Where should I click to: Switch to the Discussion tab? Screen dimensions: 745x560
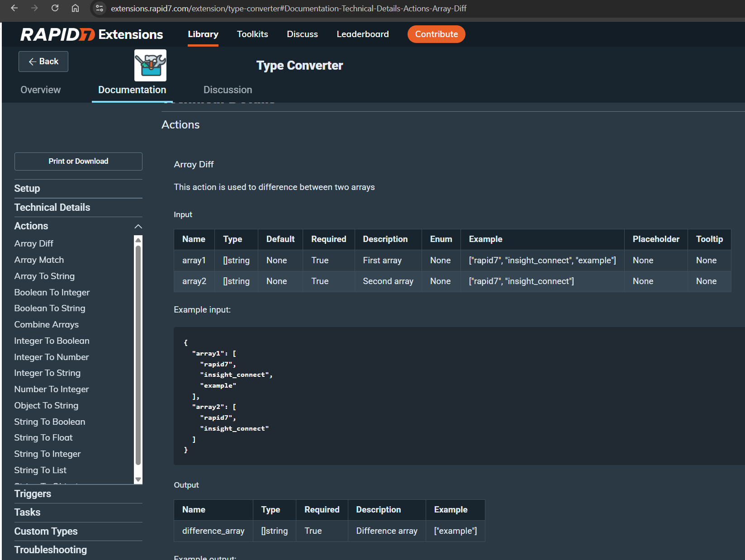click(228, 90)
